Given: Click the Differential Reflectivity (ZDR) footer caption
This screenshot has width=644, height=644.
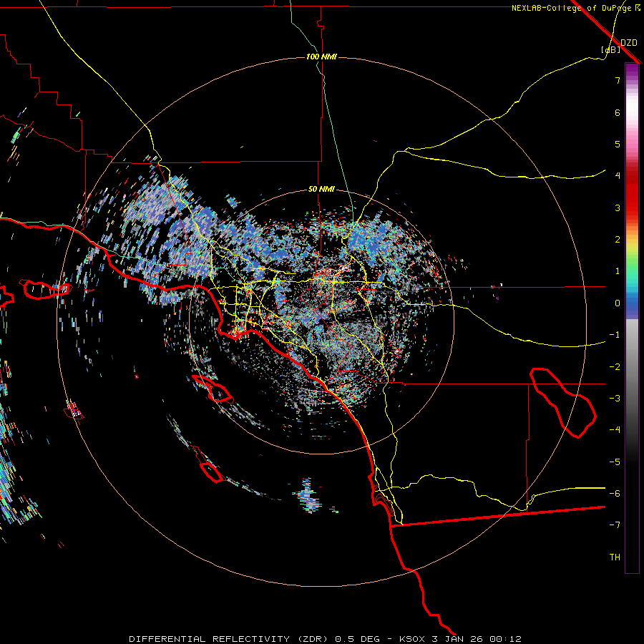Looking at the screenshot, I should click(x=325, y=639).
